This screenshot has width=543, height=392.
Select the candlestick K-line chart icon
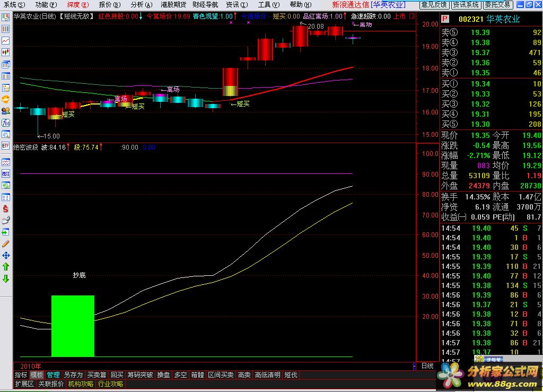point(5,53)
